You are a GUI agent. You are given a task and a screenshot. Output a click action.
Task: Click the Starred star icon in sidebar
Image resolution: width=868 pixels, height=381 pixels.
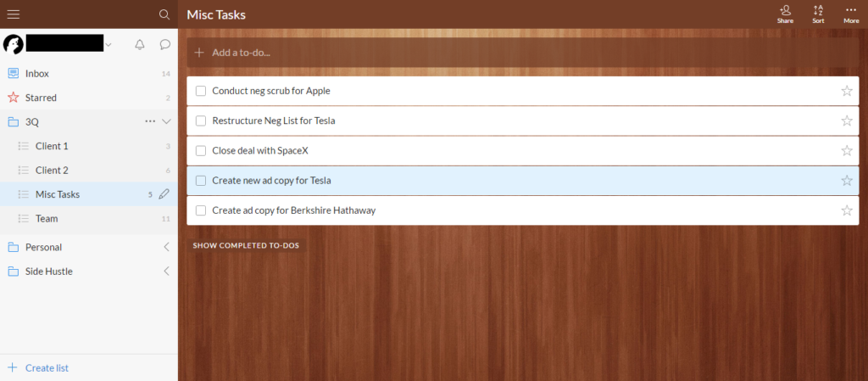[x=14, y=98]
